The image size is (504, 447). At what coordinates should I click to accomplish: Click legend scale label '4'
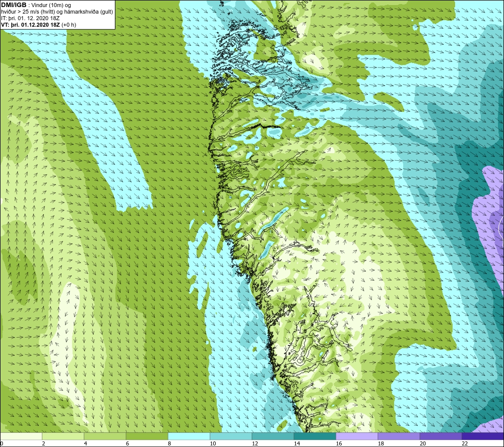pyautogui.click(x=86, y=443)
